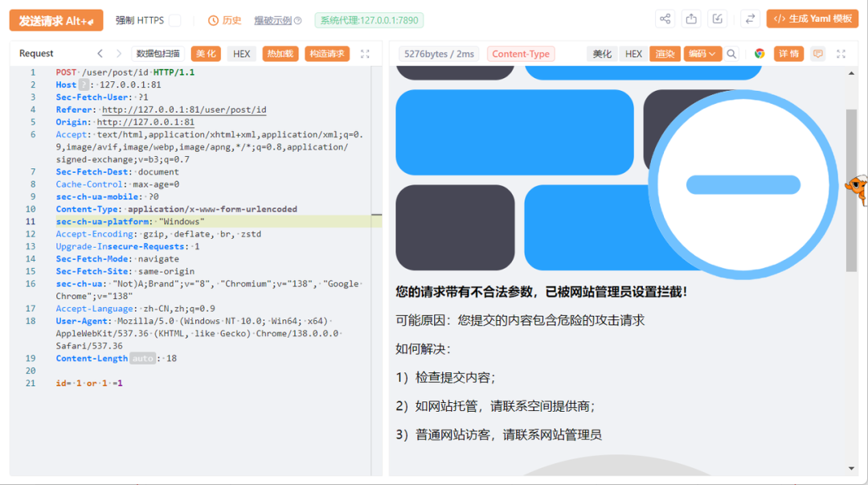Go to previous request arrow
The height and width of the screenshot is (485, 868).
100,54
